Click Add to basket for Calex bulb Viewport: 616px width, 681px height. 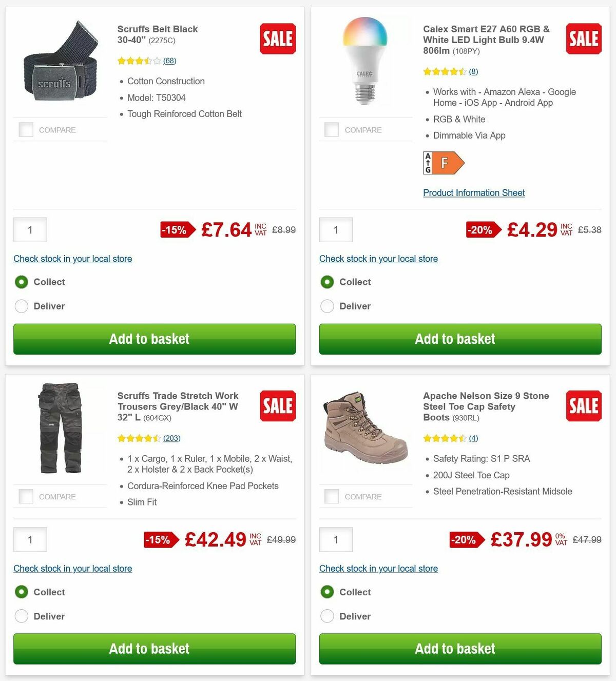[x=455, y=339]
